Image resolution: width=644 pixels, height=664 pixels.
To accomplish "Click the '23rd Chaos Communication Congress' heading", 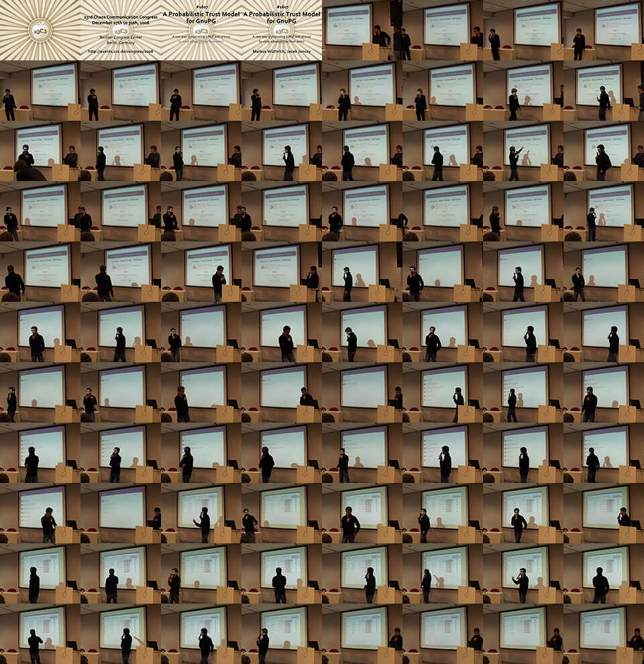I will tap(121, 17).
